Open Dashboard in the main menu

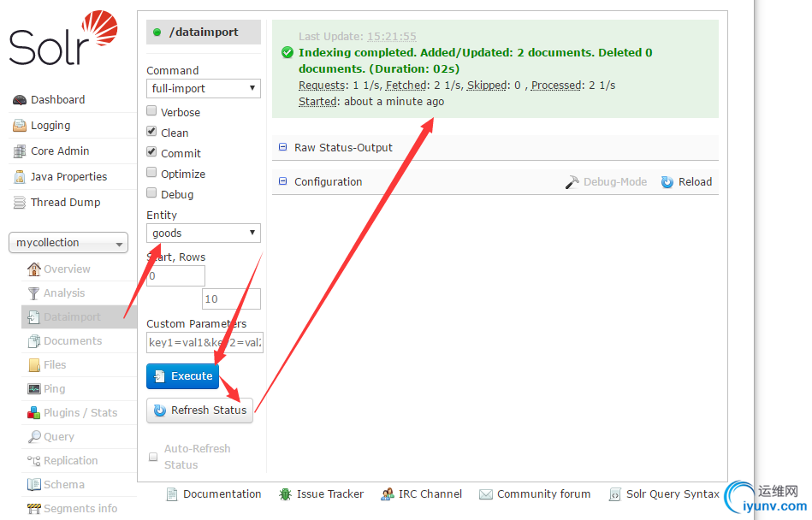tap(58, 100)
